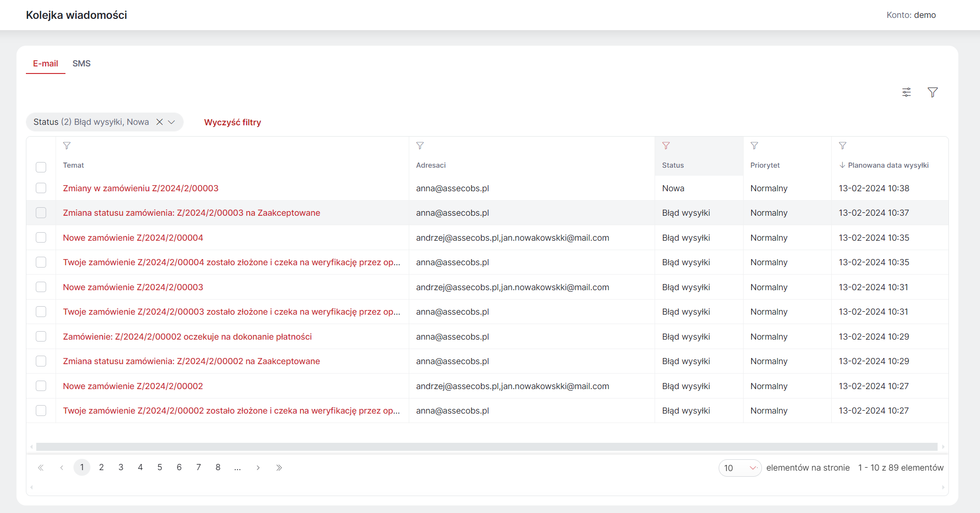980x513 pixels.
Task: Open the Priorytet column filter icon
Action: click(754, 146)
